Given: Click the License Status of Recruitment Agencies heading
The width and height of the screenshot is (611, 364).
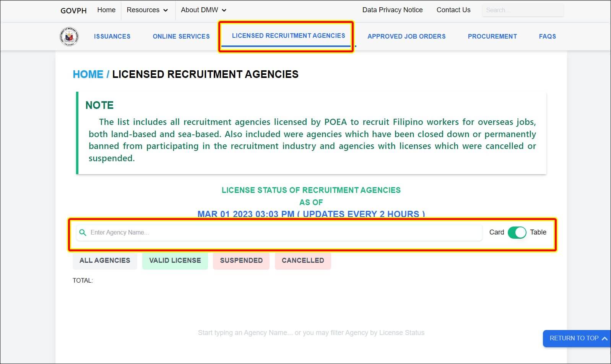Looking at the screenshot, I should [x=311, y=190].
